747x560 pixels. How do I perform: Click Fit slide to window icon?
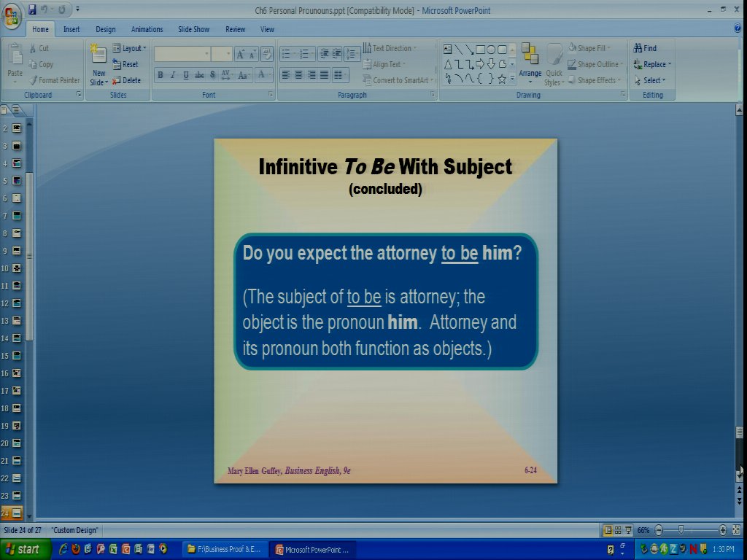point(736,531)
